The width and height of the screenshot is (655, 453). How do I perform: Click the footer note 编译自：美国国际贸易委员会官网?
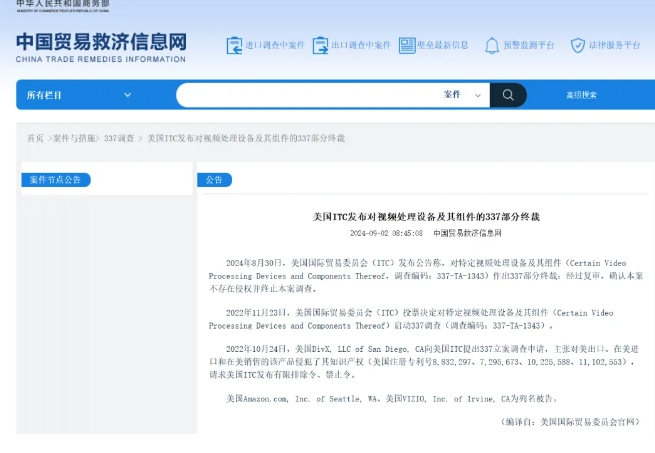pyautogui.click(x=570, y=422)
